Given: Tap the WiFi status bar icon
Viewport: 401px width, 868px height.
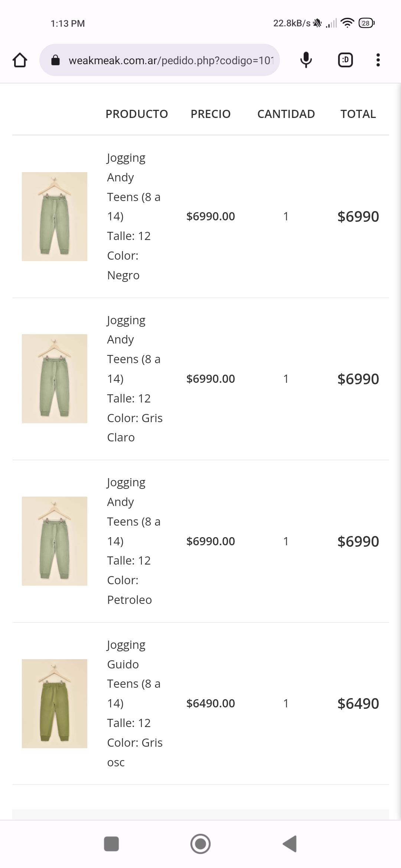Looking at the screenshot, I should click(347, 23).
